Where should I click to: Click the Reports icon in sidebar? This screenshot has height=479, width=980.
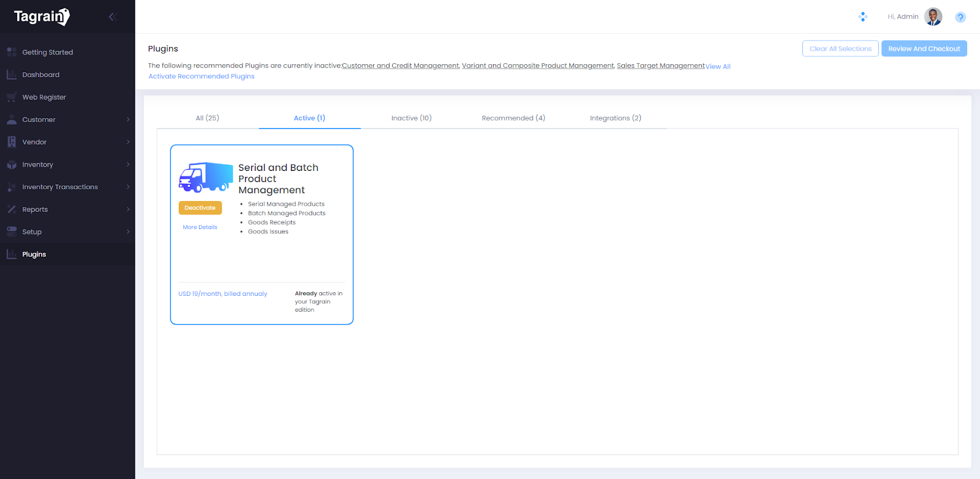[12, 209]
